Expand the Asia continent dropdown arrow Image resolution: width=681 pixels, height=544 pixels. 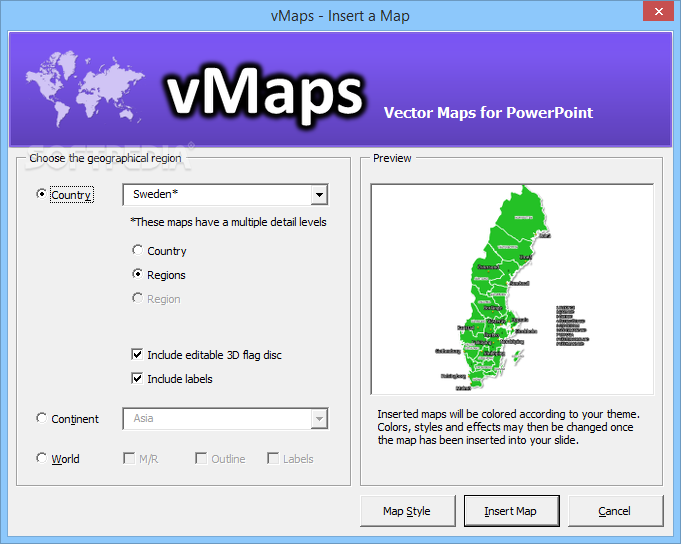pyautogui.click(x=319, y=419)
